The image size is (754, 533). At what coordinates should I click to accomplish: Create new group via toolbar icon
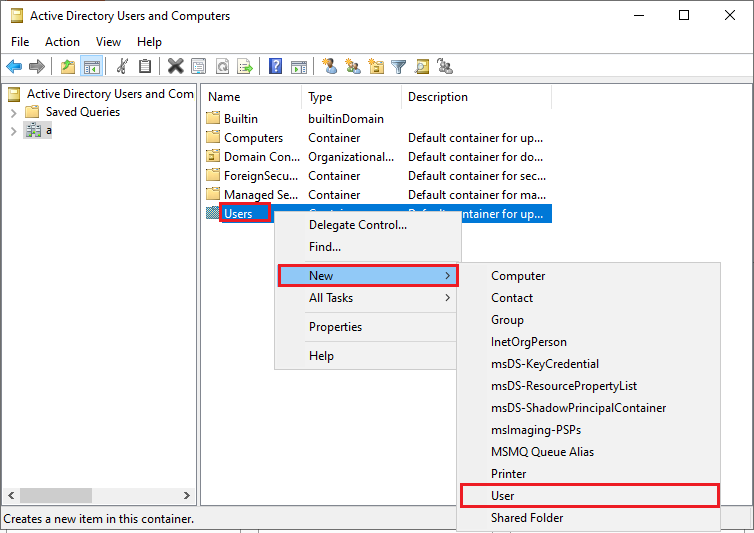pos(352,66)
